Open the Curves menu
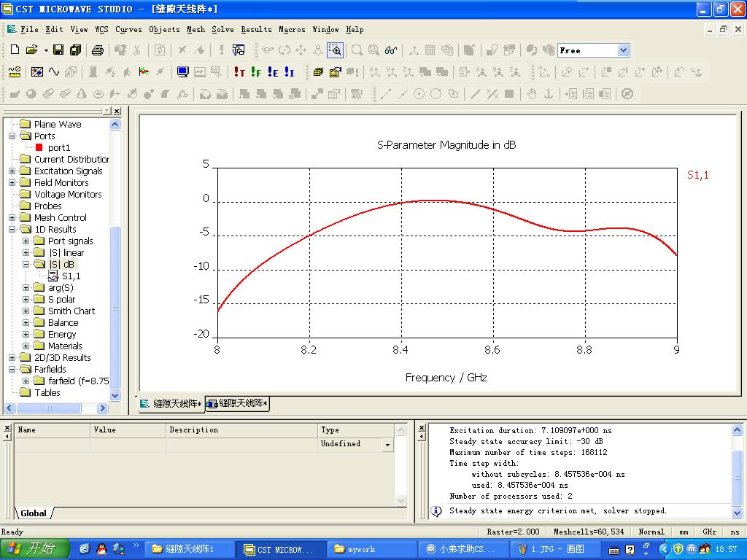 128,29
